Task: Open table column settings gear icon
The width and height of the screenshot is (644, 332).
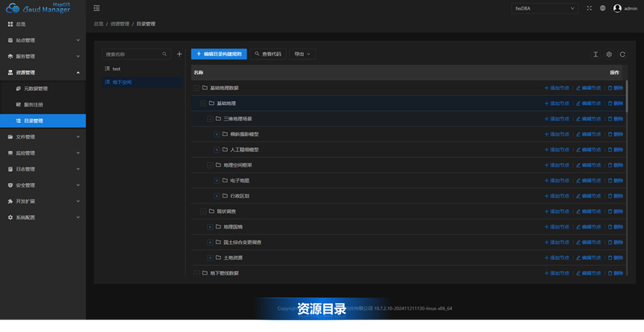Action: click(609, 54)
